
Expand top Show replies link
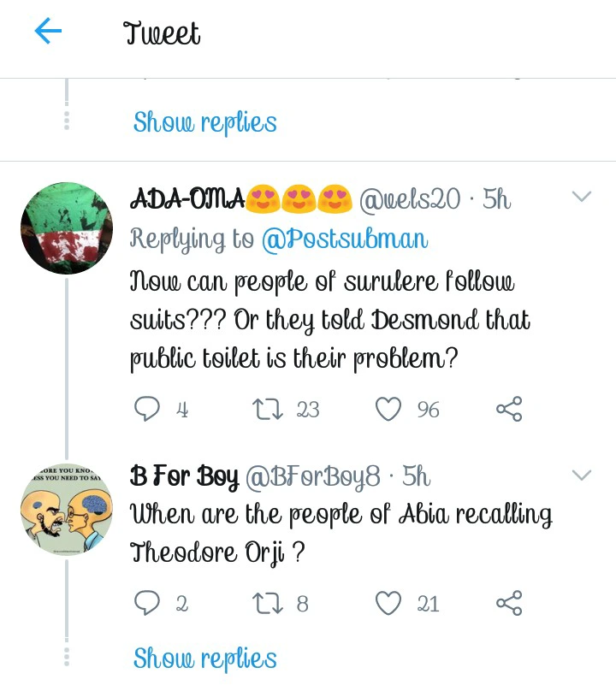coord(204,122)
